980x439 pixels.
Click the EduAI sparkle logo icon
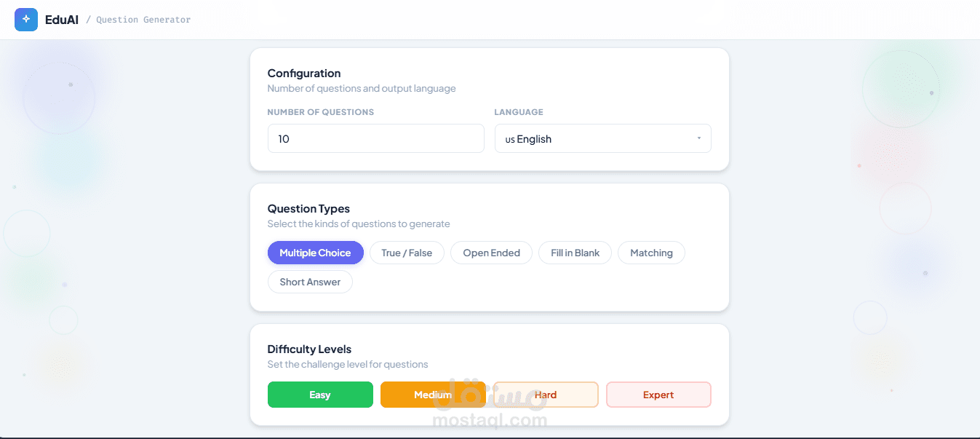[x=26, y=20]
